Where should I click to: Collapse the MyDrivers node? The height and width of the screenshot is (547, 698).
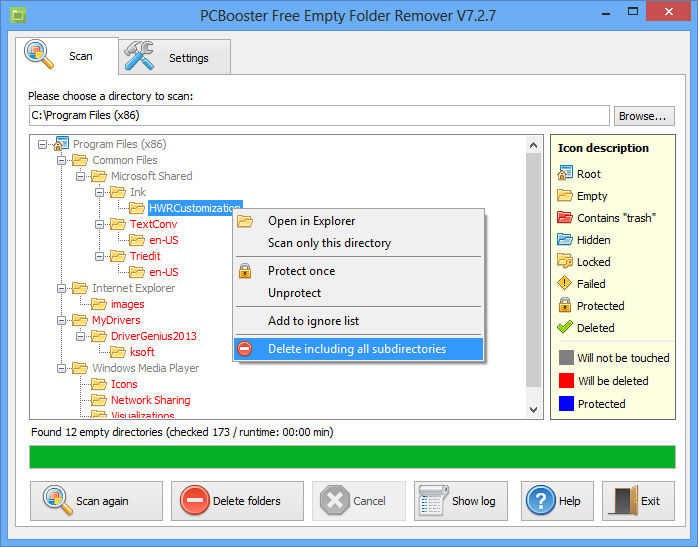tap(61, 320)
